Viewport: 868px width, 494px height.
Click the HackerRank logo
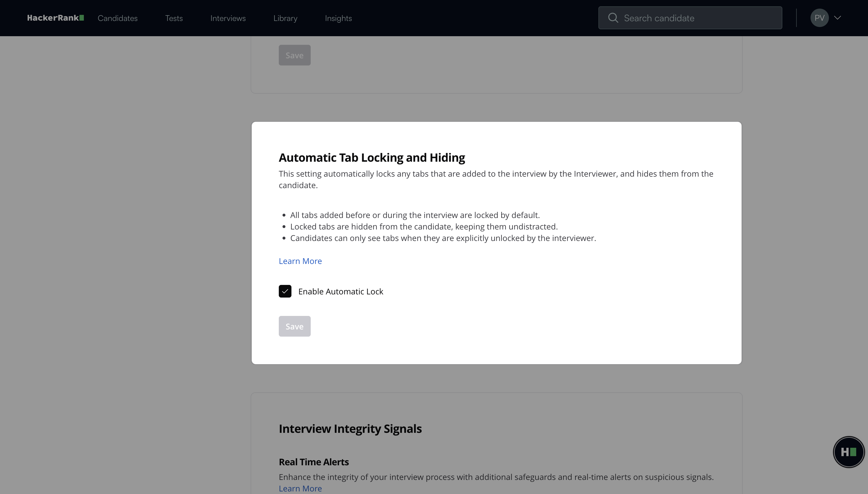tap(55, 18)
